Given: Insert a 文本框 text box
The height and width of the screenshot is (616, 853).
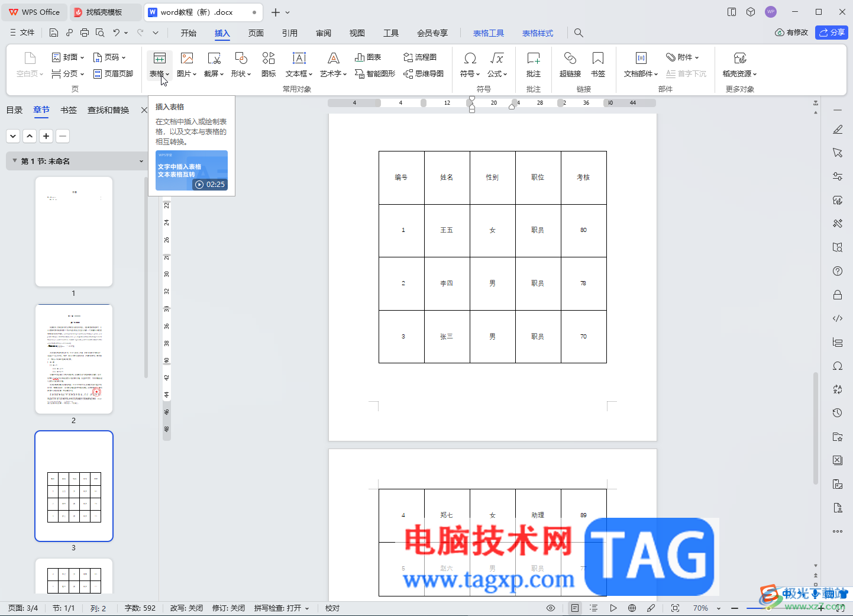Looking at the screenshot, I should click(299, 65).
